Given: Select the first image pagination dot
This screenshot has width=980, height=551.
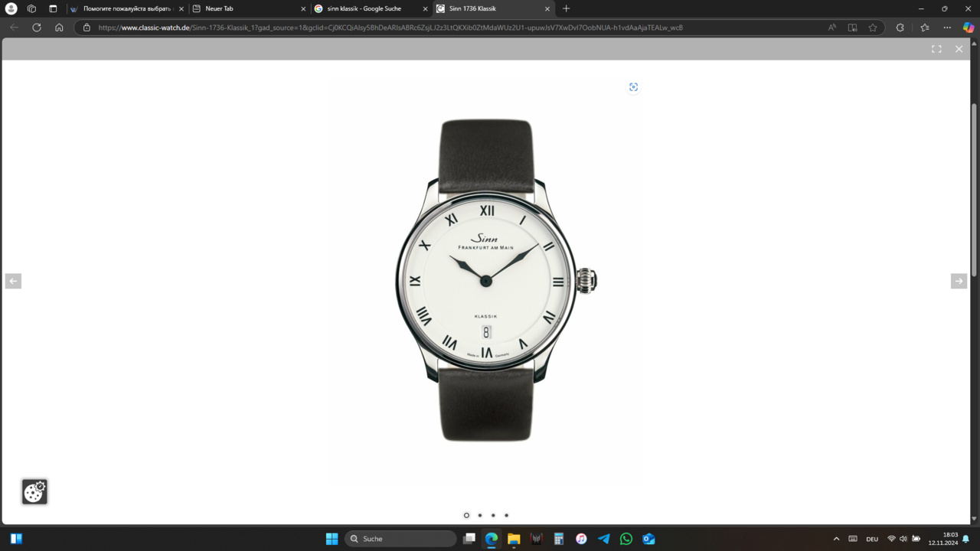Looking at the screenshot, I should 466,515.
